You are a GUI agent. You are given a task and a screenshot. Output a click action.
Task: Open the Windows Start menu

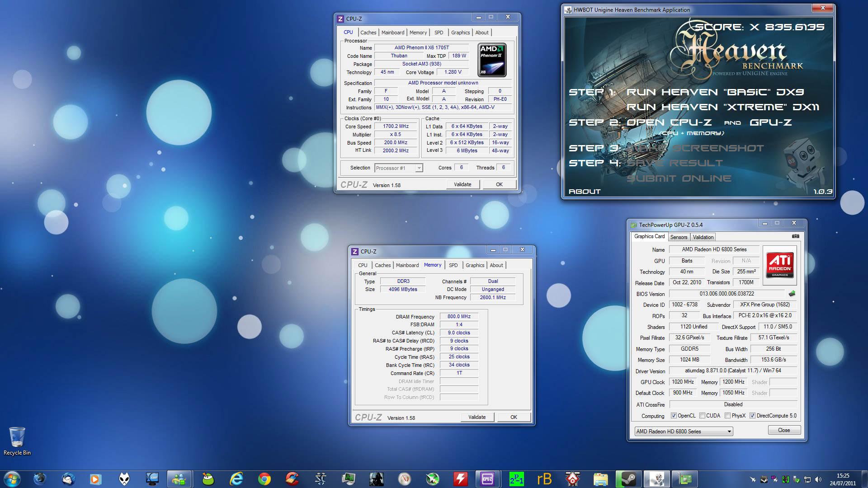(x=12, y=479)
